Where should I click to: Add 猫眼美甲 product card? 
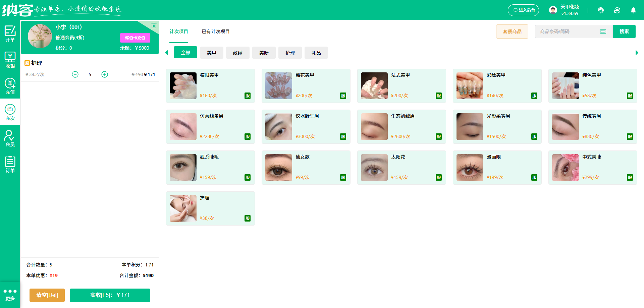coord(210,86)
